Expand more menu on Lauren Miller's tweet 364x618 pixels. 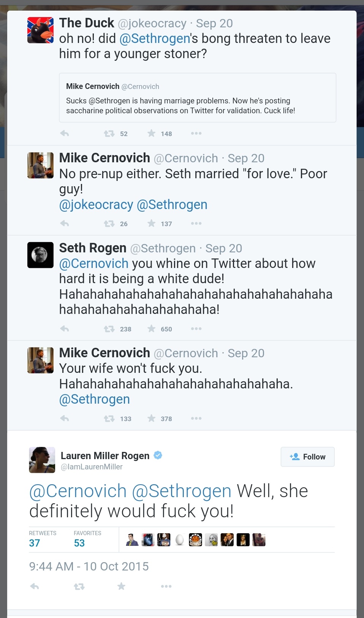pos(166,586)
